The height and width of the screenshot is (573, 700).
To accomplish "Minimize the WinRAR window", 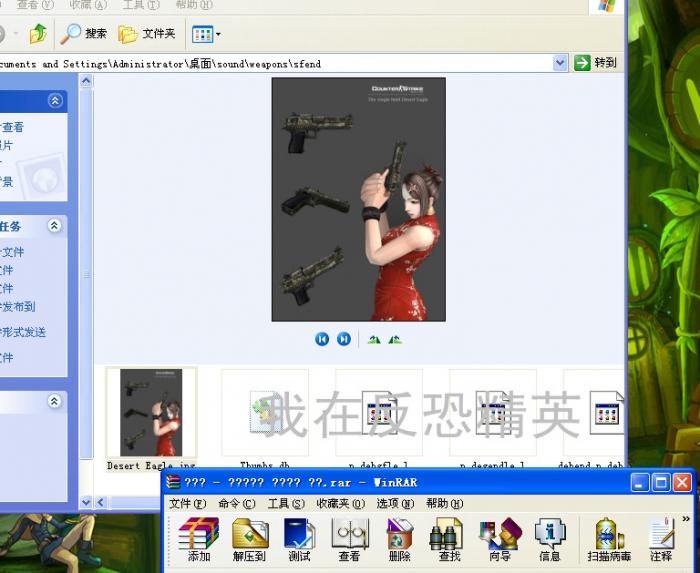I will [640, 482].
